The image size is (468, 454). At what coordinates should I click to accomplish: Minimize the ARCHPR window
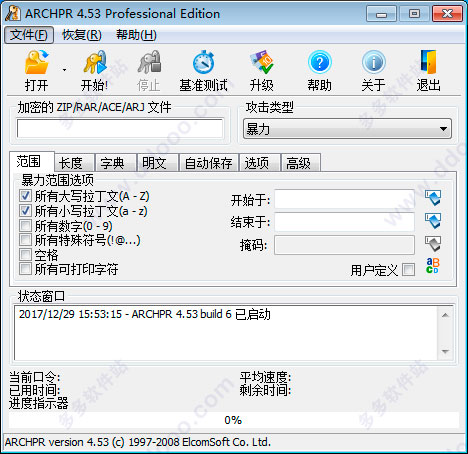[x=381, y=14]
